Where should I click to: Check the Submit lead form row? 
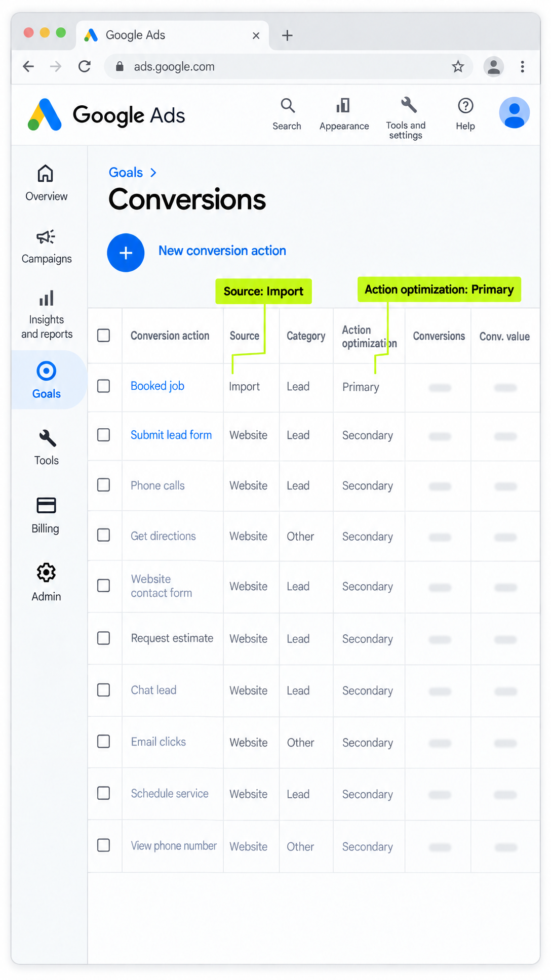pos(104,435)
